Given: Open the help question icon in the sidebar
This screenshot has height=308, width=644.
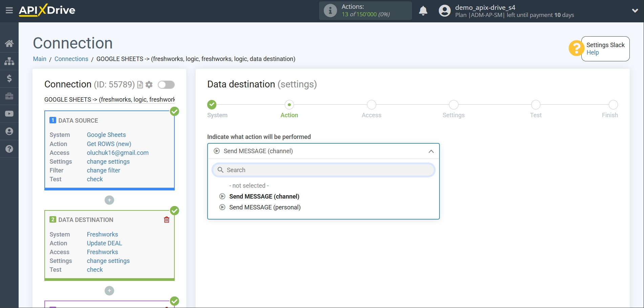Looking at the screenshot, I should 9,149.
